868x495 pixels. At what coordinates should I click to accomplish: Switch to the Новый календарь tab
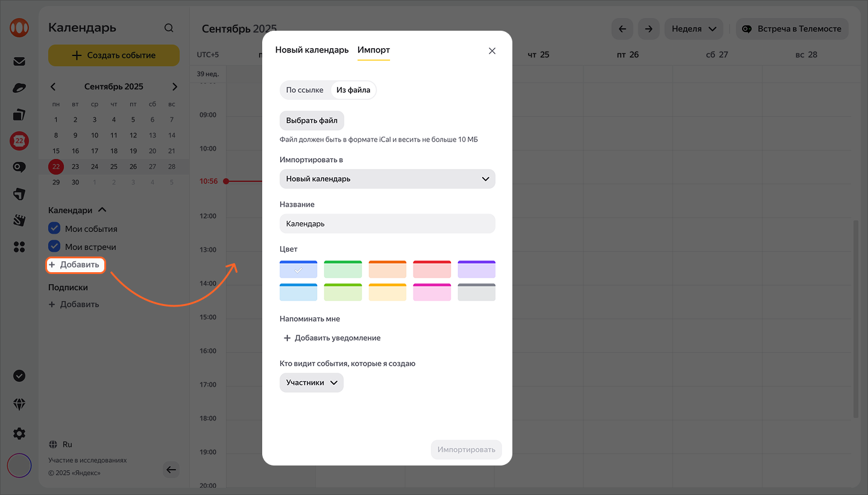click(312, 50)
